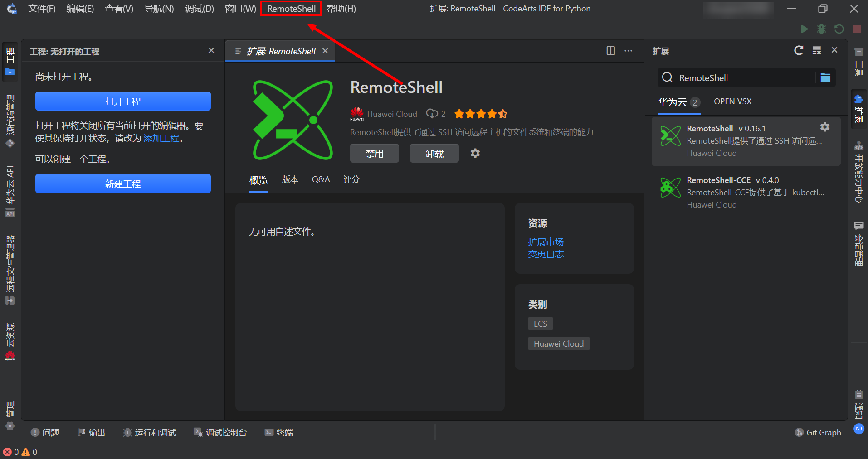The height and width of the screenshot is (459, 868).
Task: Click the 新建工程 button
Action: click(x=123, y=184)
